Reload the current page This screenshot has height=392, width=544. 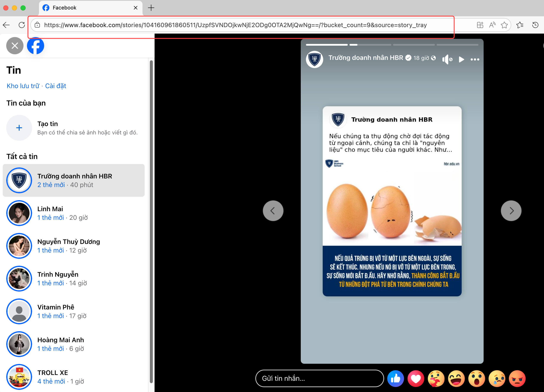(22, 25)
